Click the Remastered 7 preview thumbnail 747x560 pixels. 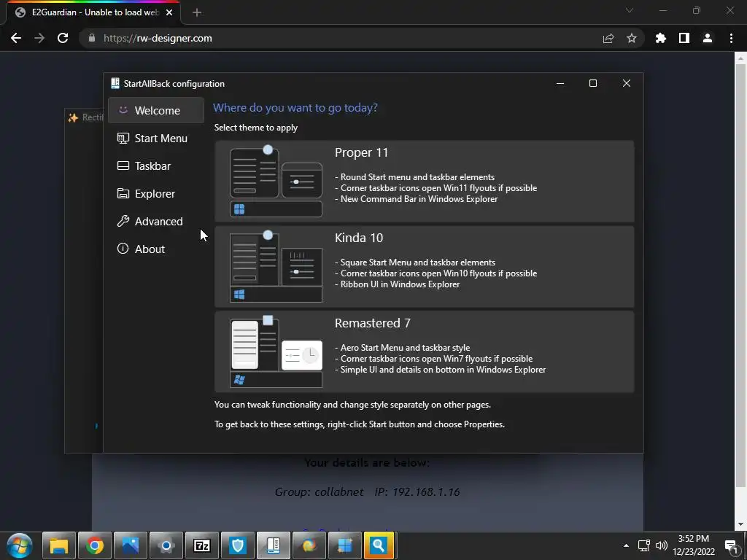pos(276,352)
